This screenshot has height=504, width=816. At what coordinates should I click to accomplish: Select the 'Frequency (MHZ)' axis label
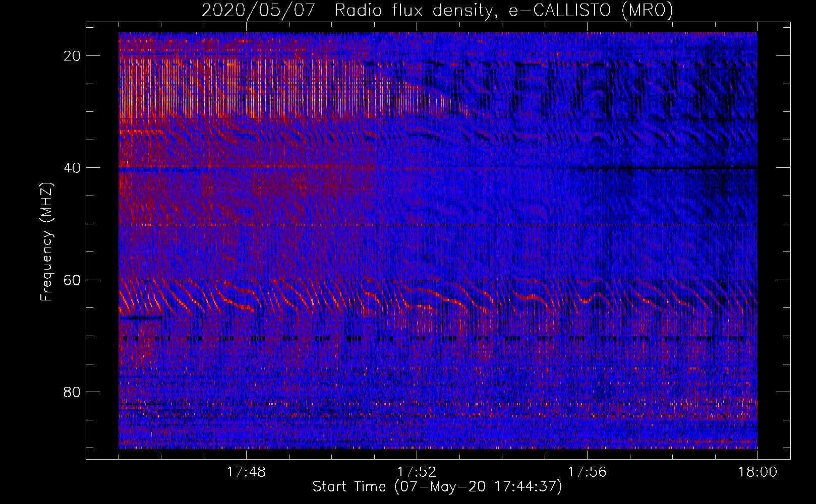(46, 242)
